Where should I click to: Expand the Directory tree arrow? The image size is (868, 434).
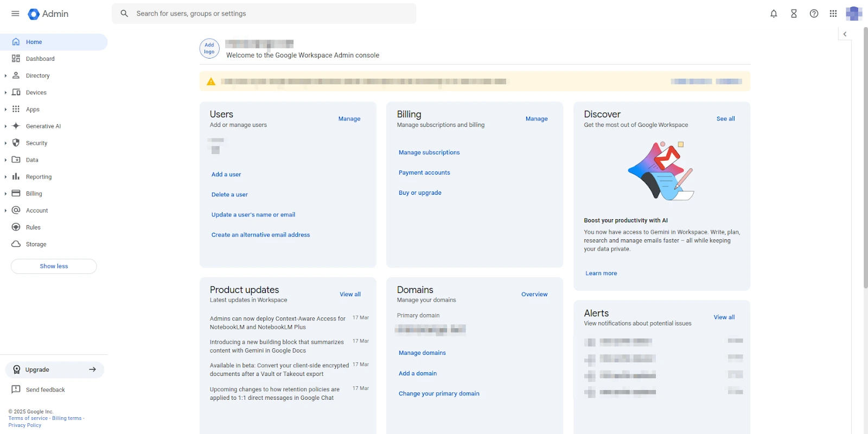[5, 76]
